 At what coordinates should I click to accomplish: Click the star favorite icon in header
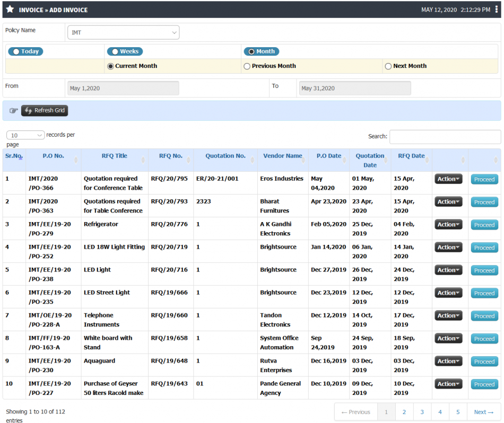(10, 10)
